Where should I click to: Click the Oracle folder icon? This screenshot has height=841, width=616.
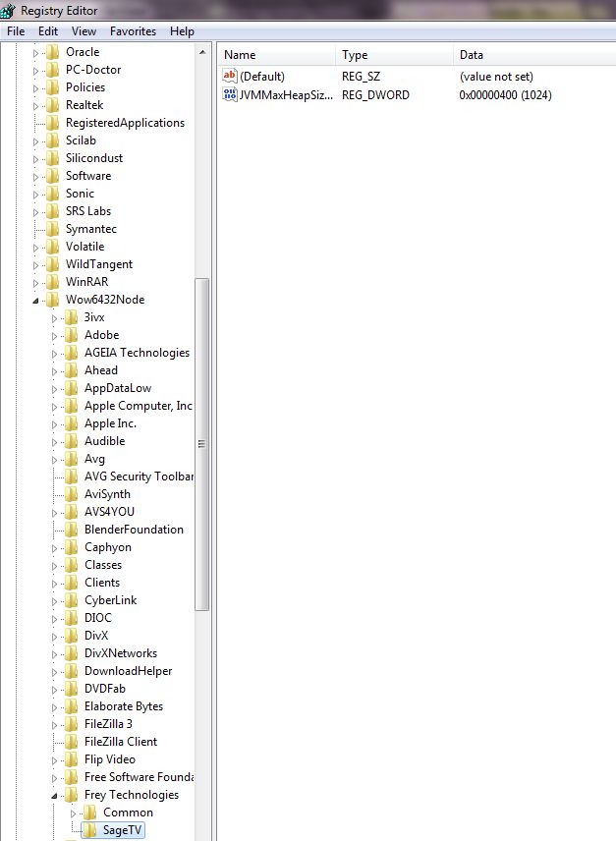[x=52, y=52]
